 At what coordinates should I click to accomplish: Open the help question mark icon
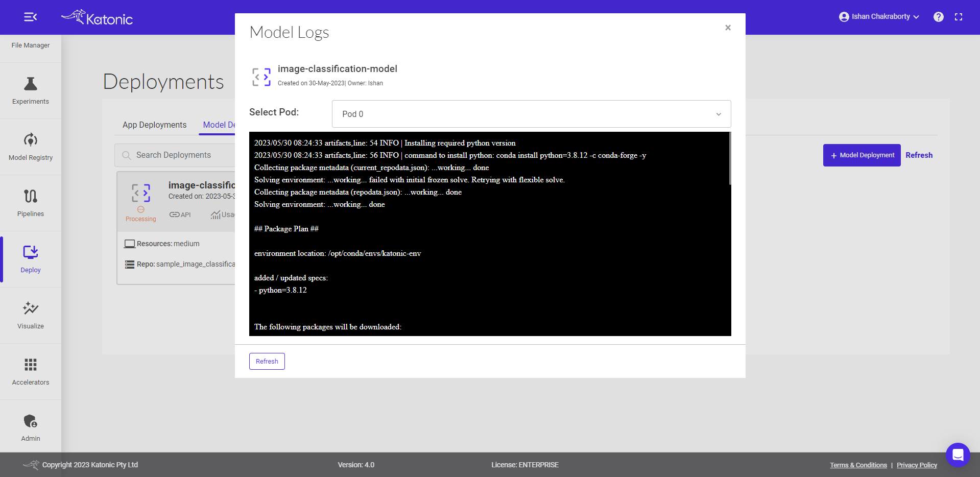[939, 17]
